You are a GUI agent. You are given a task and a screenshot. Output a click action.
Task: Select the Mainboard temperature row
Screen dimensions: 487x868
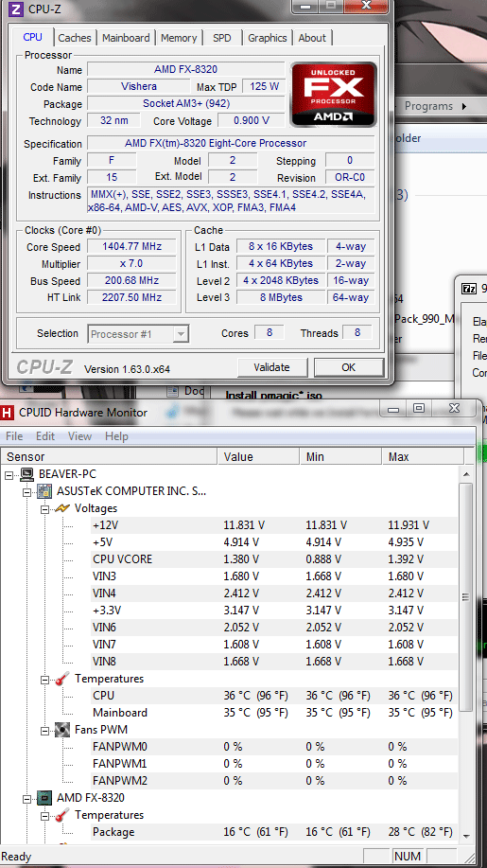tap(273, 713)
